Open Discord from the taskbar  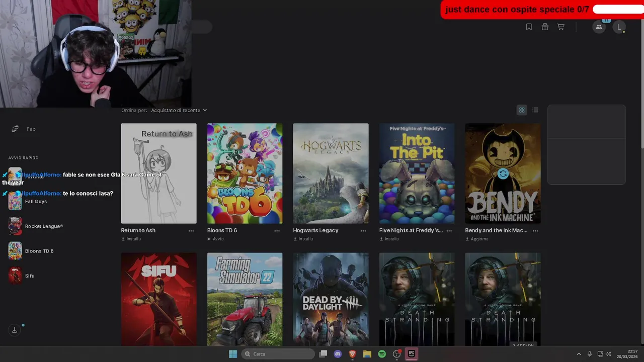click(338, 354)
